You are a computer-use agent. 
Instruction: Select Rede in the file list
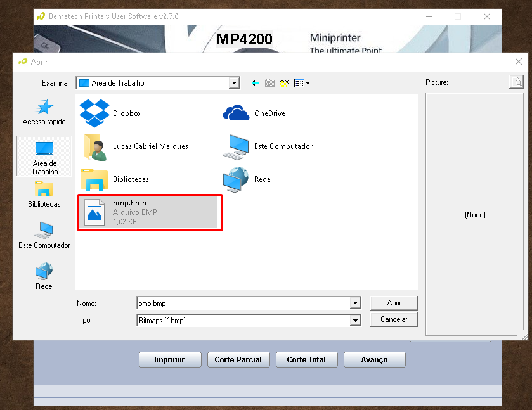(x=247, y=179)
